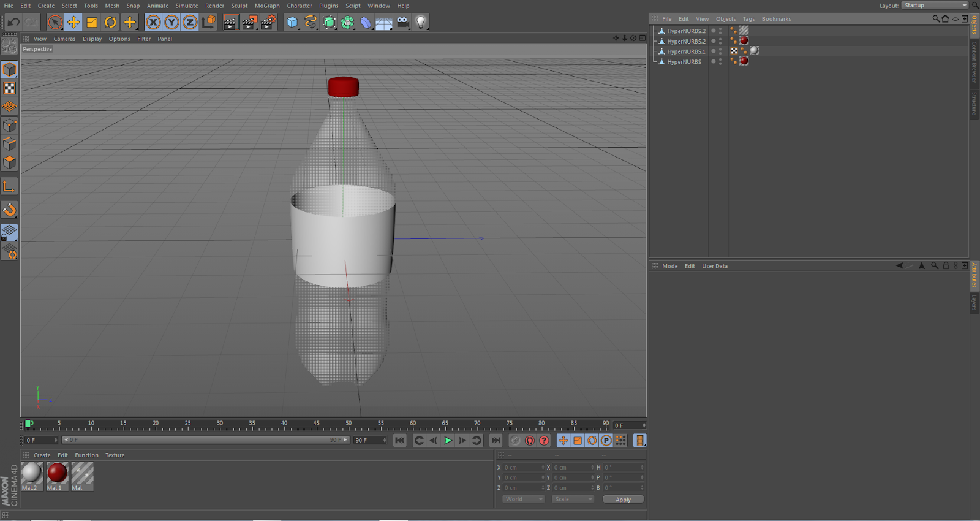Open the World coordinate system dropdown
Image resolution: width=980 pixels, height=521 pixels.
click(523, 499)
